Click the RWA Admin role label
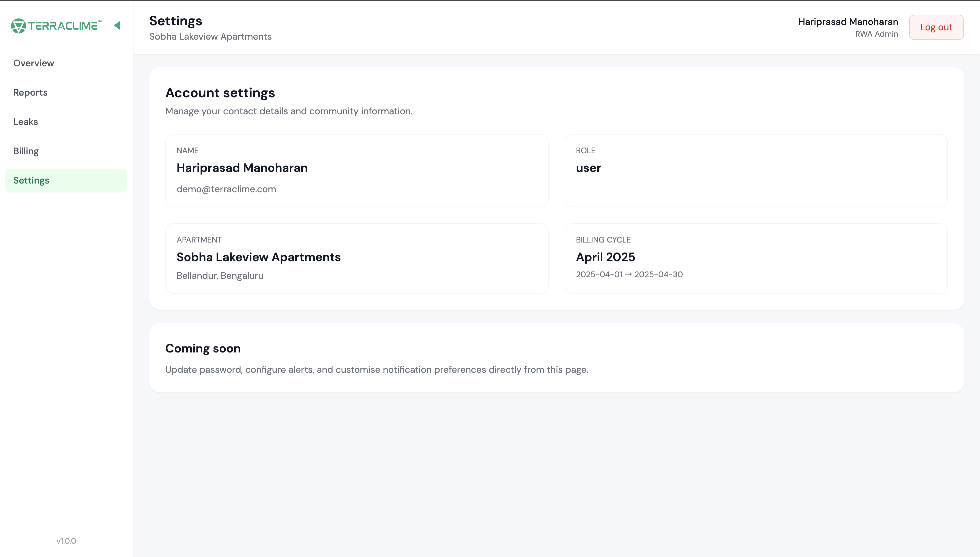980x557 pixels. click(876, 34)
